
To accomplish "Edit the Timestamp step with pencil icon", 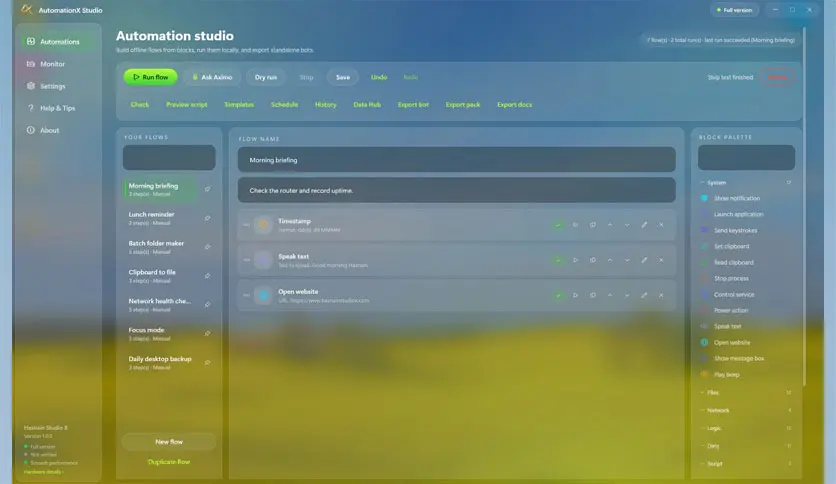I will [x=644, y=225].
